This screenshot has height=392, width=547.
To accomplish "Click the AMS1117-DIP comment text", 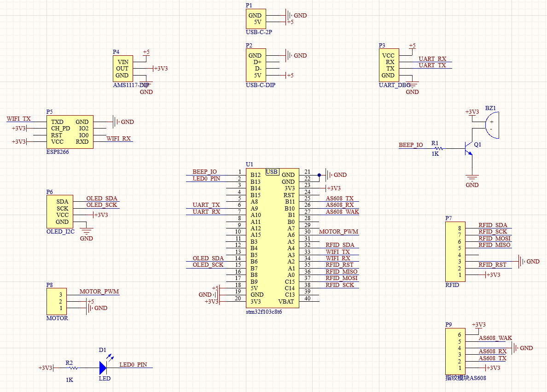I will [131, 85].
